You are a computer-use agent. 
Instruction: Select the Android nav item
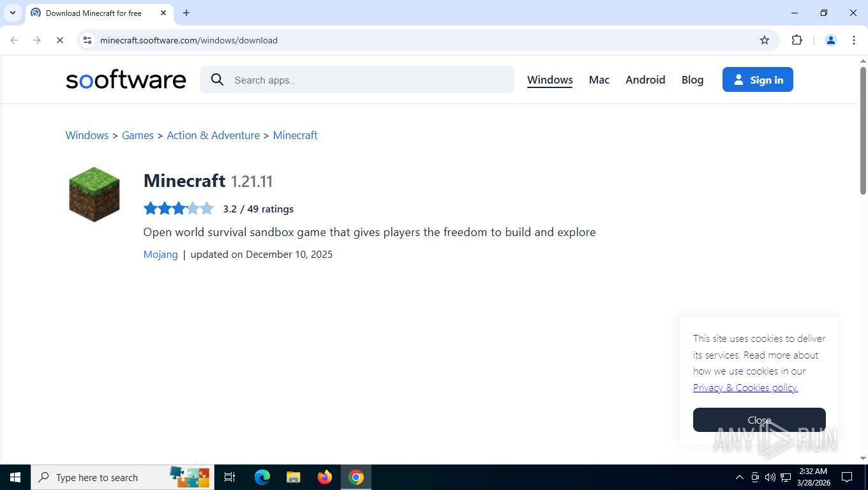(645, 80)
